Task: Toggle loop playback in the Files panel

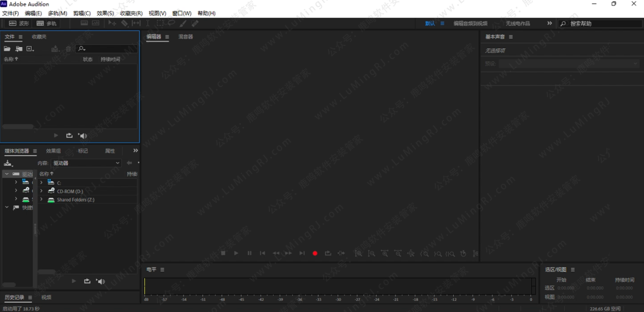Action: coord(69,135)
